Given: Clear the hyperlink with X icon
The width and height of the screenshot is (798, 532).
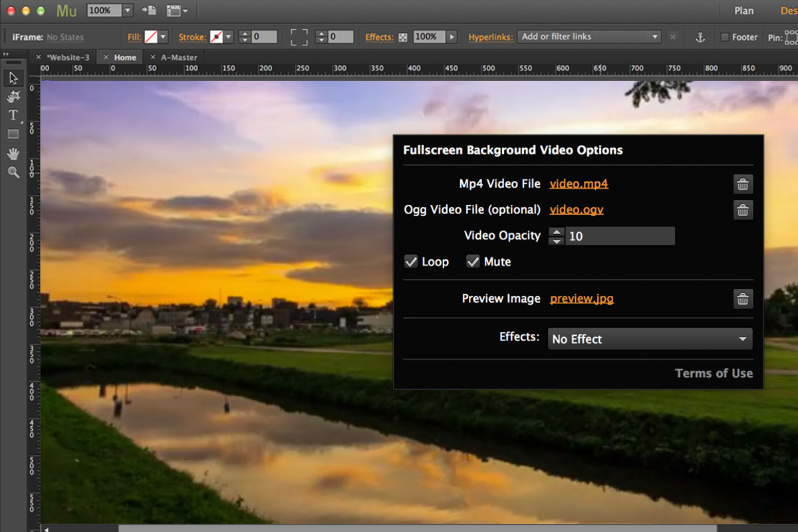Looking at the screenshot, I should [x=673, y=37].
